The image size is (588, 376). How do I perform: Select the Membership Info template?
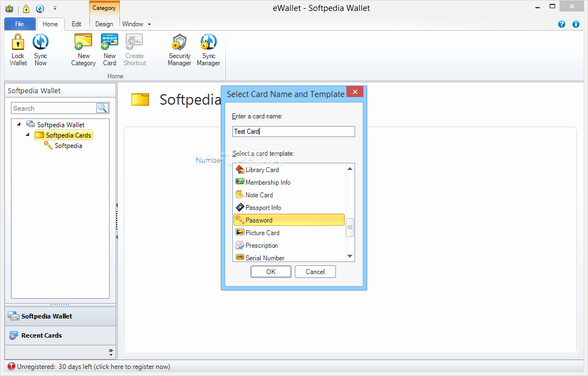(289, 183)
